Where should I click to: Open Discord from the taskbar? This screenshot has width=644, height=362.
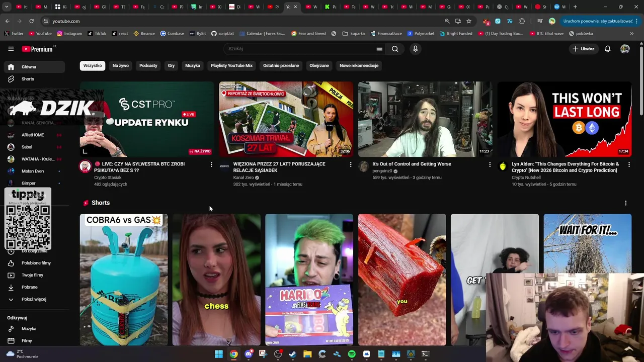pos(248,354)
